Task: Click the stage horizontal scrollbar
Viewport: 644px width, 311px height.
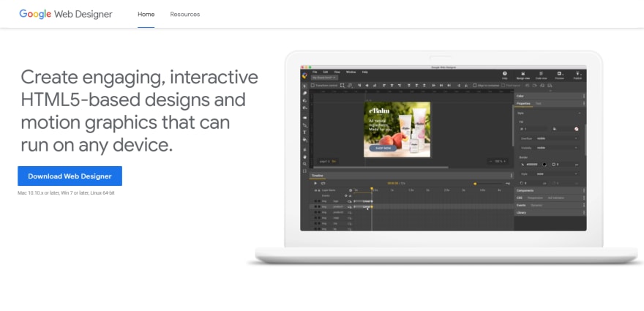Action: coord(381,168)
